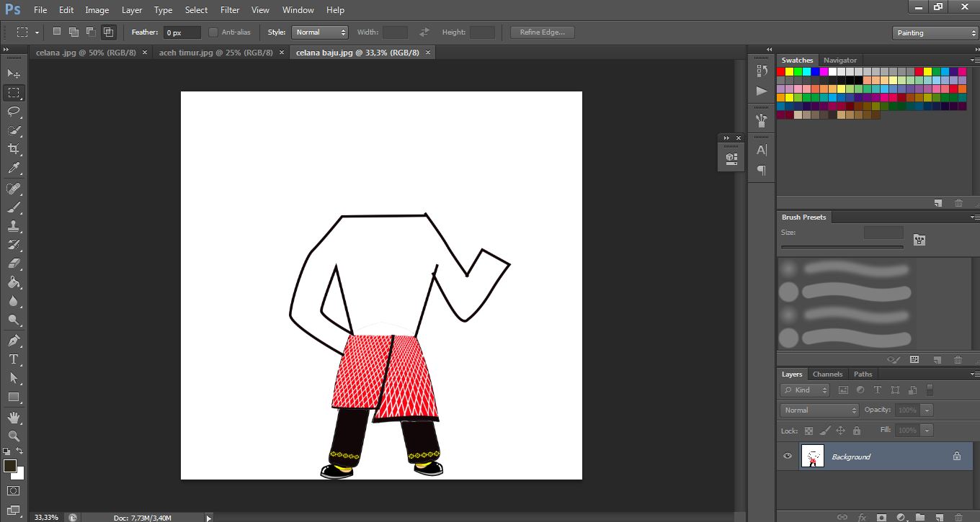Open the layer blend mode dropdown

(820, 410)
